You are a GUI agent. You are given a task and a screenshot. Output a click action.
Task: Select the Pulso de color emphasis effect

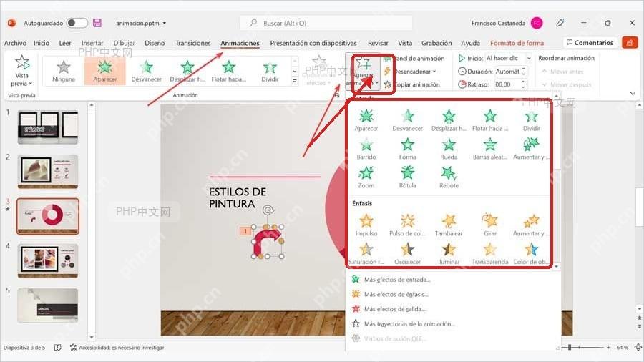(x=407, y=225)
